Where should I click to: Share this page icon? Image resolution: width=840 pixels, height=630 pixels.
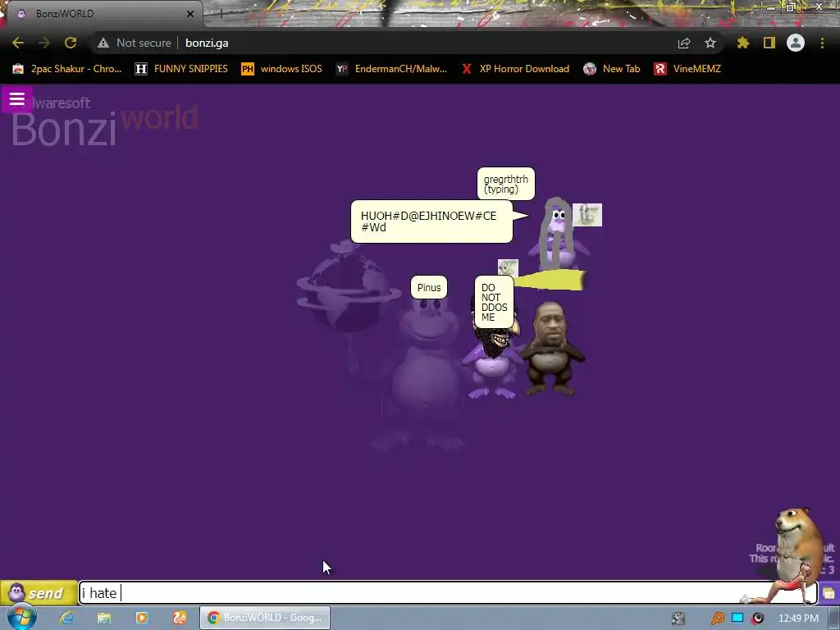pos(684,43)
